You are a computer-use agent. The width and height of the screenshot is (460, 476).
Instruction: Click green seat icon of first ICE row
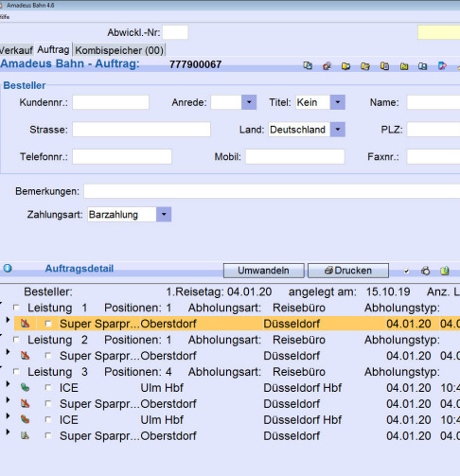click(26, 387)
